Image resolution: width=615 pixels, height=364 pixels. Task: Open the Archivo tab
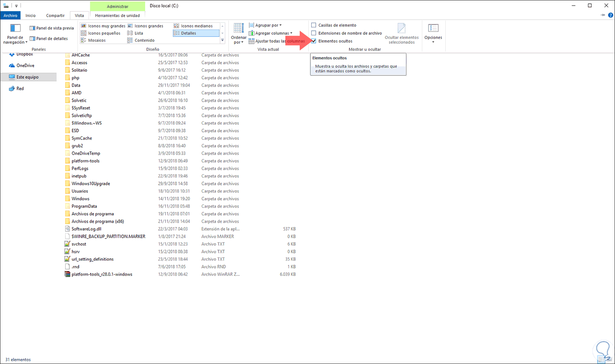[x=10, y=16]
